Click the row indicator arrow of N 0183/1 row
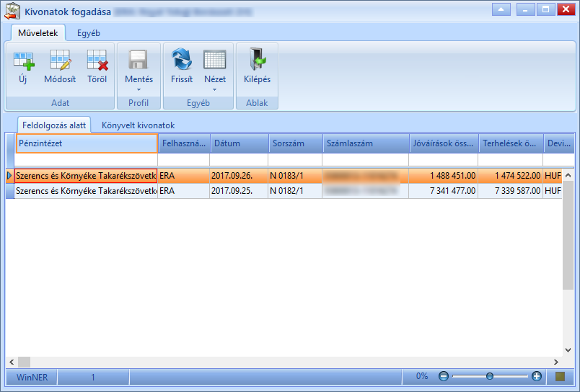The width and height of the screenshot is (580, 392). (10, 176)
